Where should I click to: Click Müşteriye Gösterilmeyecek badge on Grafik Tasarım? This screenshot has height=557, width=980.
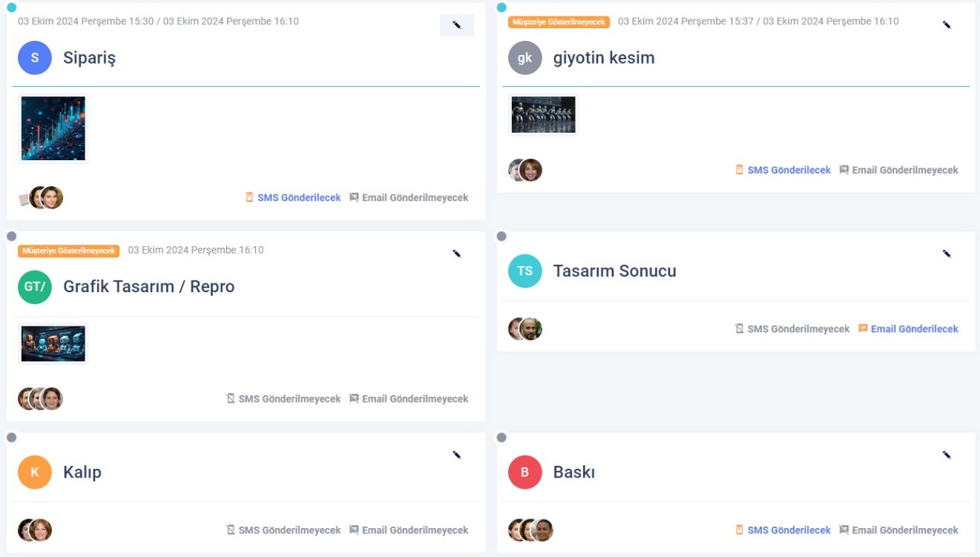click(x=70, y=251)
